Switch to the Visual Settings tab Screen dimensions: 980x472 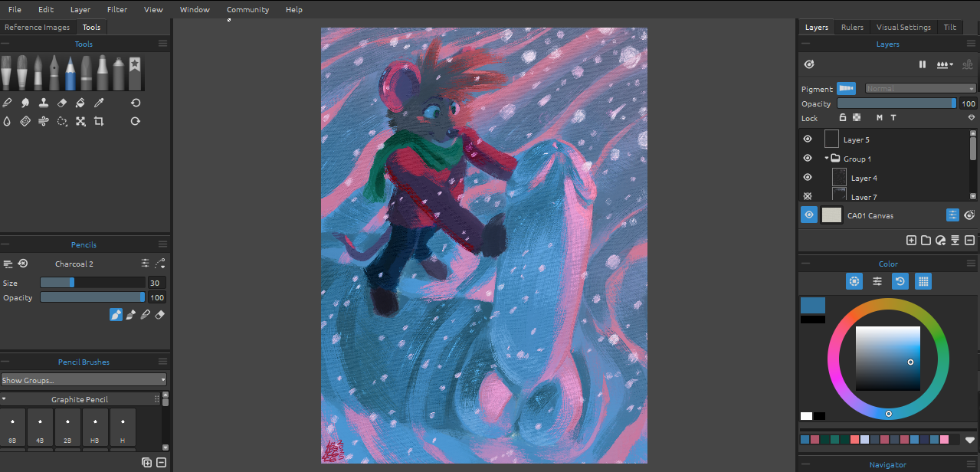point(903,27)
